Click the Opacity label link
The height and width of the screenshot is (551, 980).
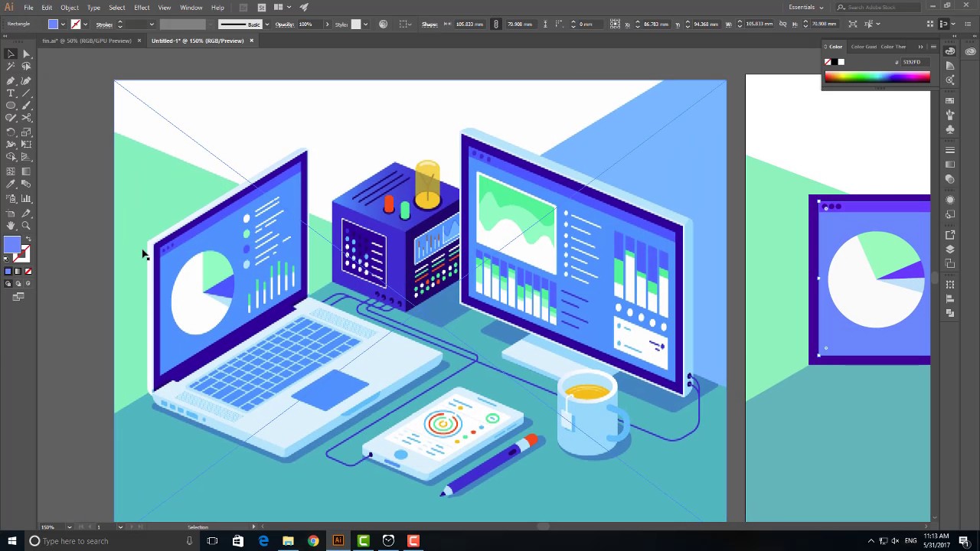pos(285,24)
